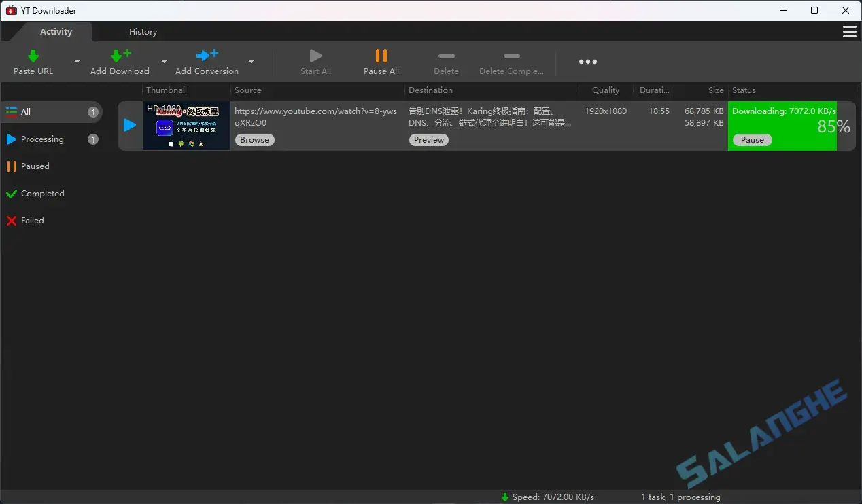The image size is (862, 504).
Task: Select the Paused filter
Action: [34, 166]
